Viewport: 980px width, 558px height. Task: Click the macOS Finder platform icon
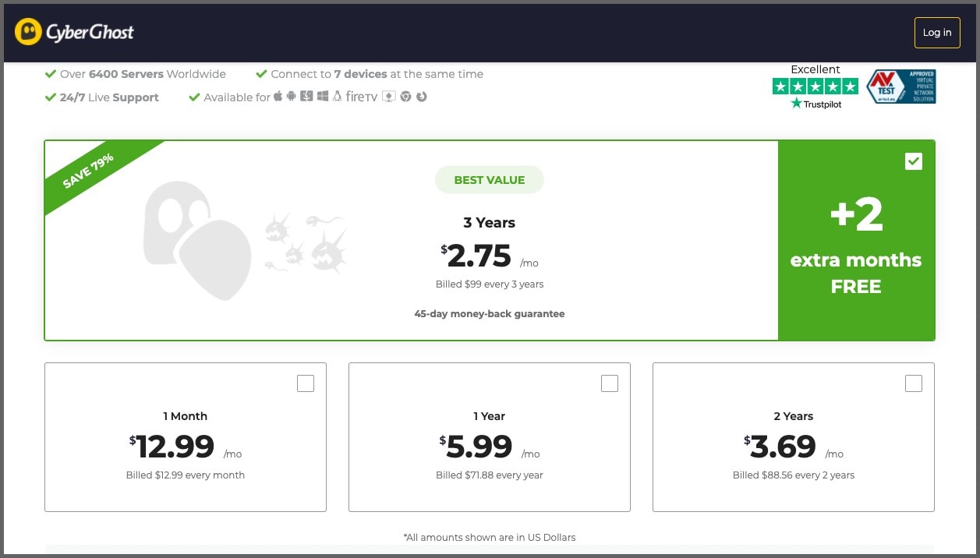point(306,97)
